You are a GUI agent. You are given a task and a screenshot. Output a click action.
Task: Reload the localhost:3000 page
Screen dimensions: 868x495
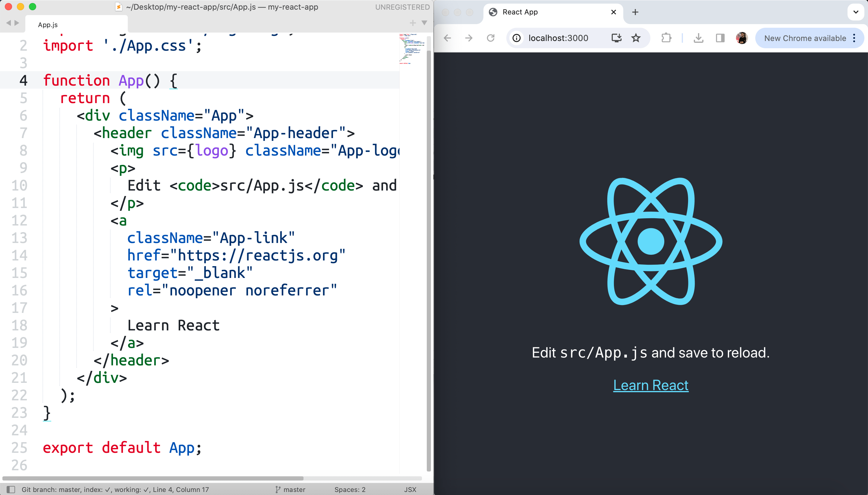(490, 38)
